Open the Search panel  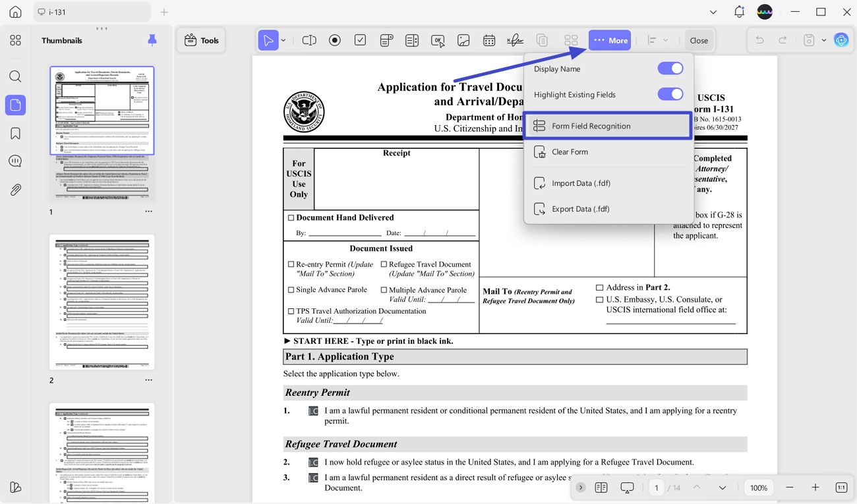coord(15,76)
